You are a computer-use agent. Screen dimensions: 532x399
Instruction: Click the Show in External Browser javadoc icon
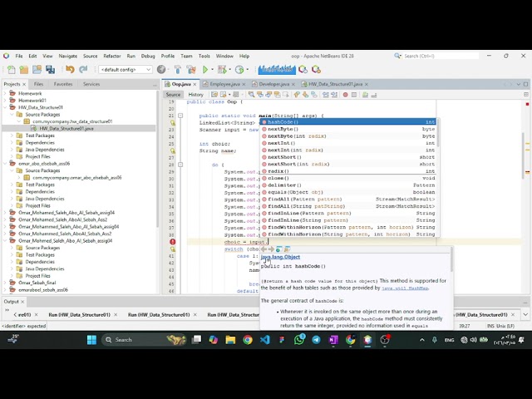pos(278,249)
